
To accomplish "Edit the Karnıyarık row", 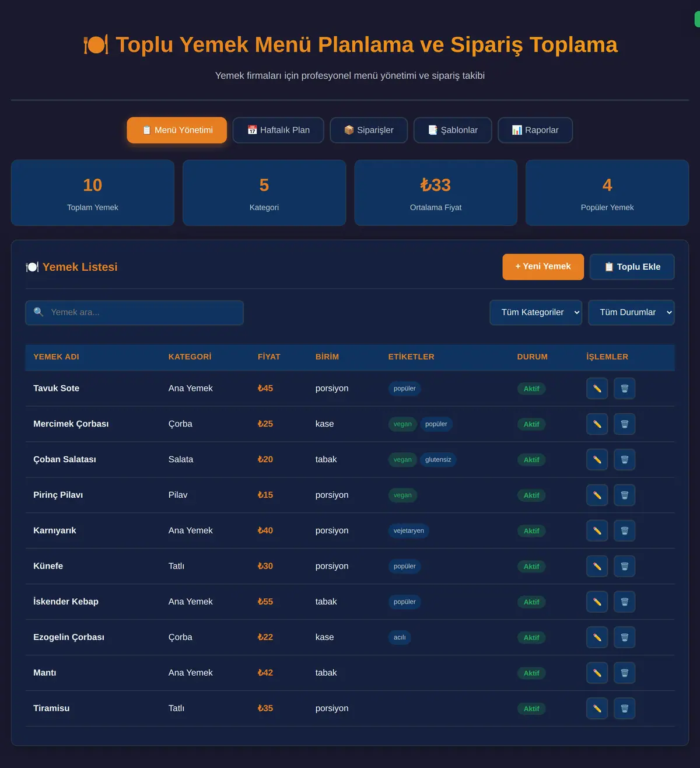I will [597, 531].
